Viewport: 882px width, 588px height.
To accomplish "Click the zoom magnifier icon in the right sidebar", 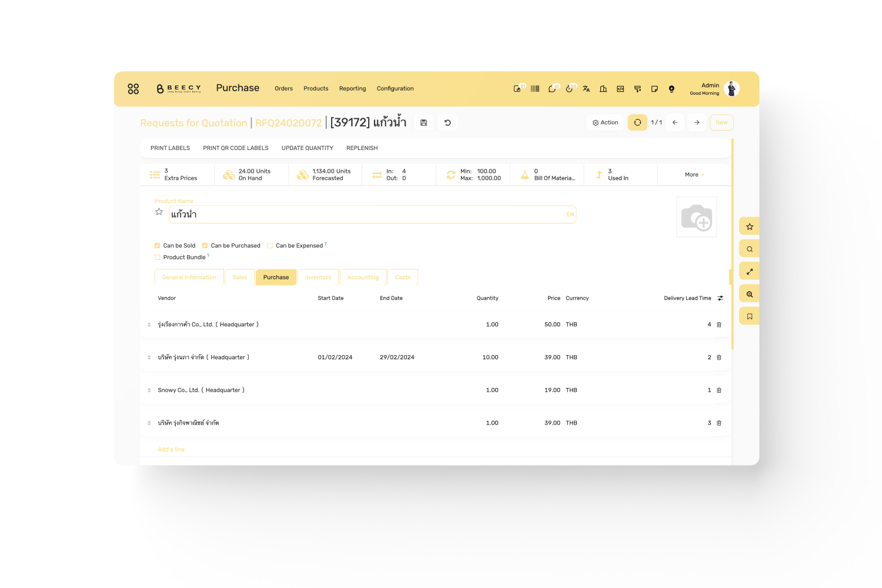I will click(750, 294).
